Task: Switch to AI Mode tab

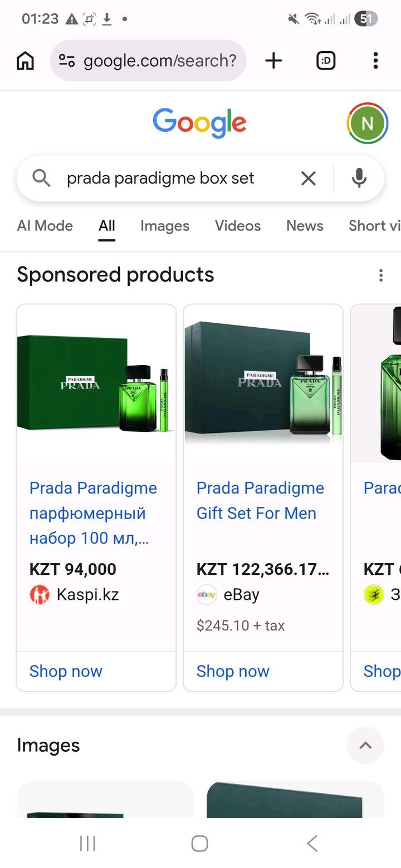Action: tap(45, 225)
